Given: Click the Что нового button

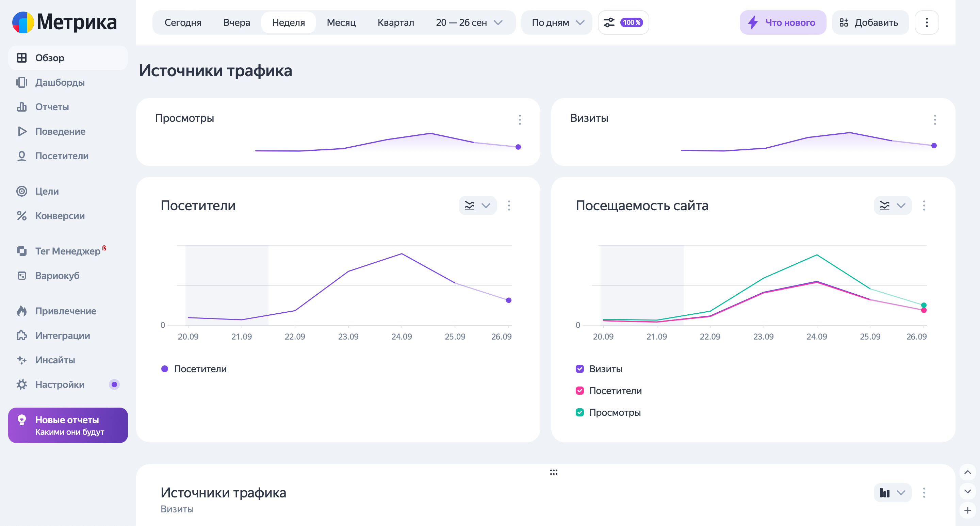Looking at the screenshot, I should click(x=782, y=22).
